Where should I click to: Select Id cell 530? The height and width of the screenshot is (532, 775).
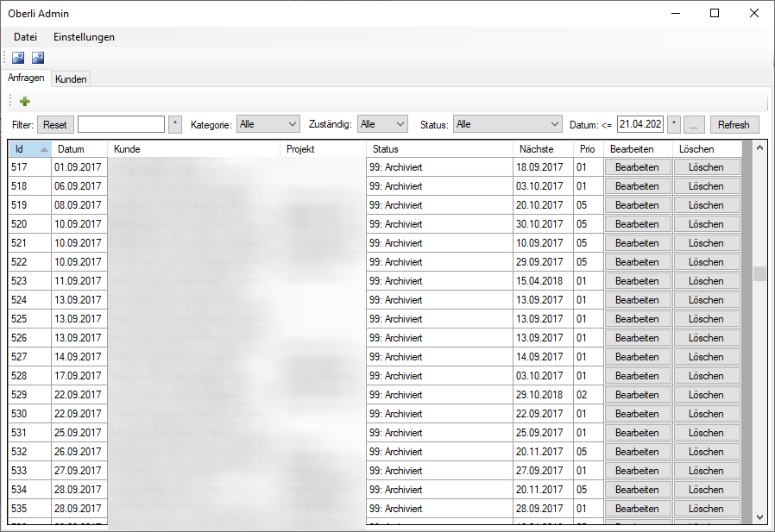(x=29, y=414)
